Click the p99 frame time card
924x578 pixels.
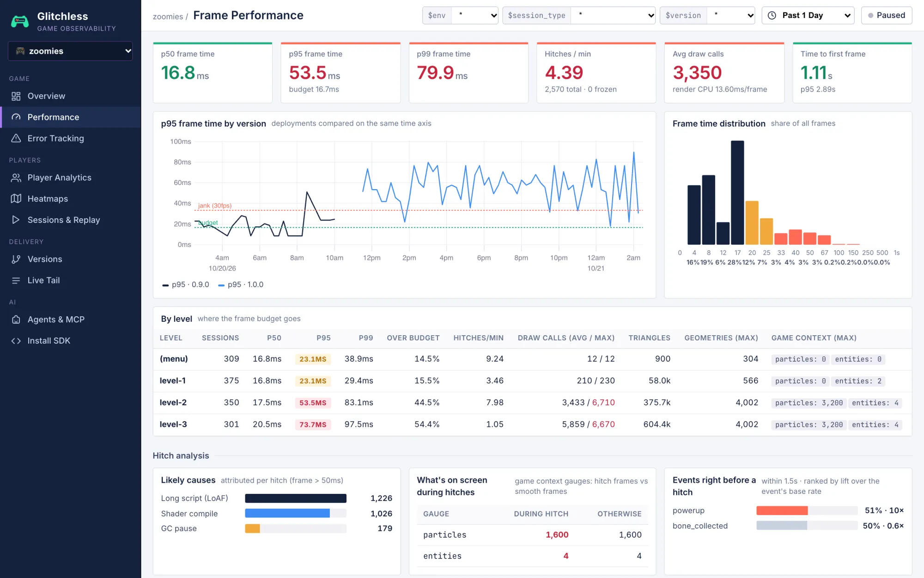468,73
